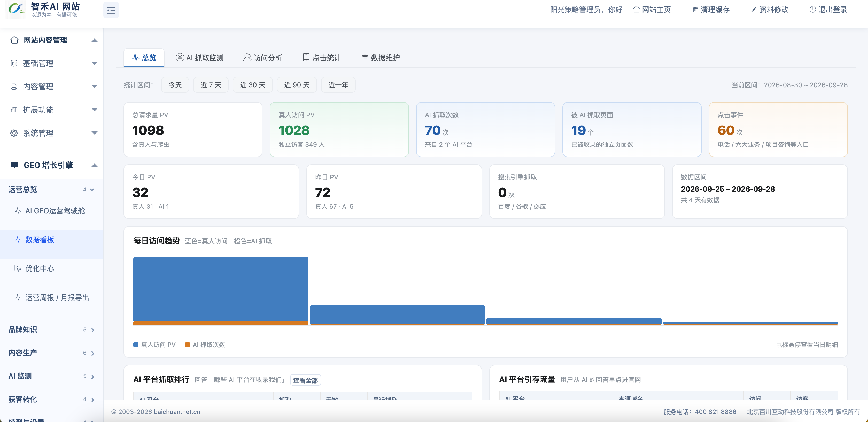Click the blue 真人访问 PV legend swatch
Viewport: 868px width, 422px height.
point(136,345)
